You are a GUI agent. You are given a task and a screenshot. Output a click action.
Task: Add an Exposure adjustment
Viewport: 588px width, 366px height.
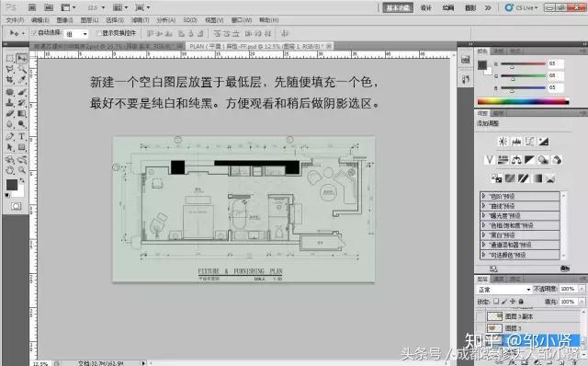point(543,142)
